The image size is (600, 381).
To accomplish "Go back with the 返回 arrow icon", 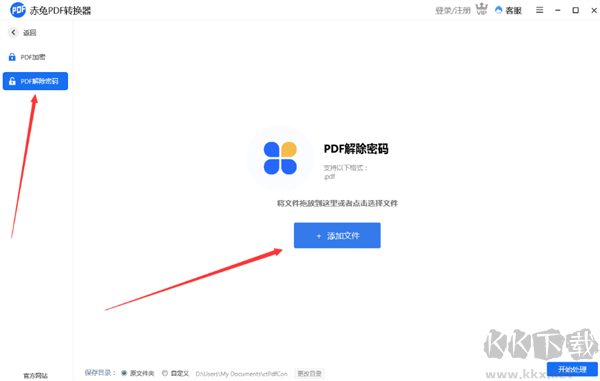I will click(x=13, y=33).
